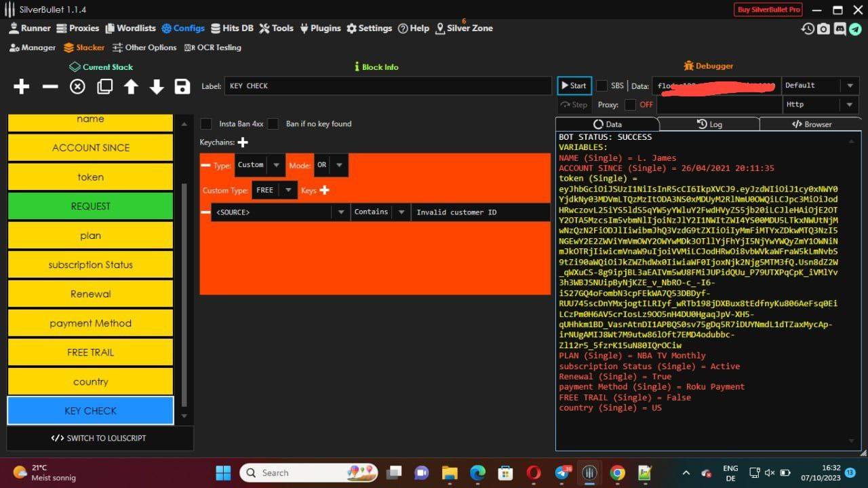Image resolution: width=868 pixels, height=488 pixels.
Task: Move selected block up with arrow icon
Action: coord(131,87)
